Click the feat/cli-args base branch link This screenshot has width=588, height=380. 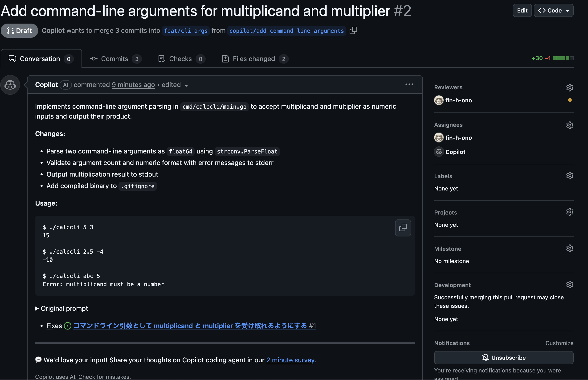coord(186,31)
